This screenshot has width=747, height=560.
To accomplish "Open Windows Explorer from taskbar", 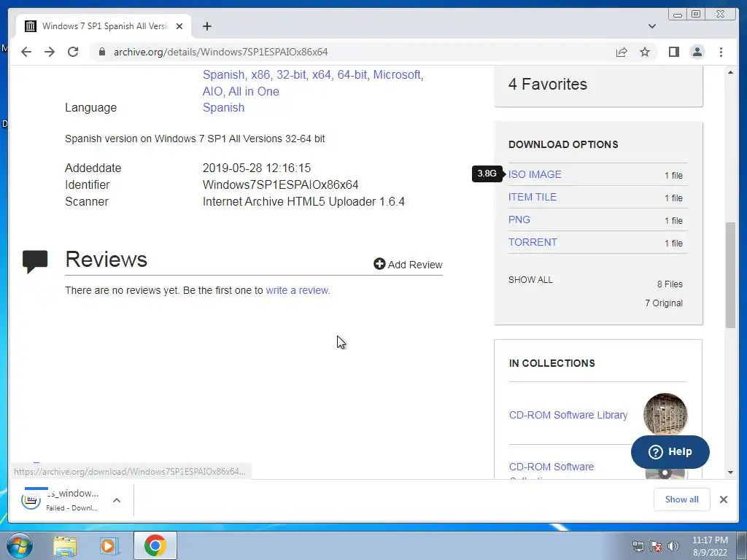I will pyautogui.click(x=65, y=545).
